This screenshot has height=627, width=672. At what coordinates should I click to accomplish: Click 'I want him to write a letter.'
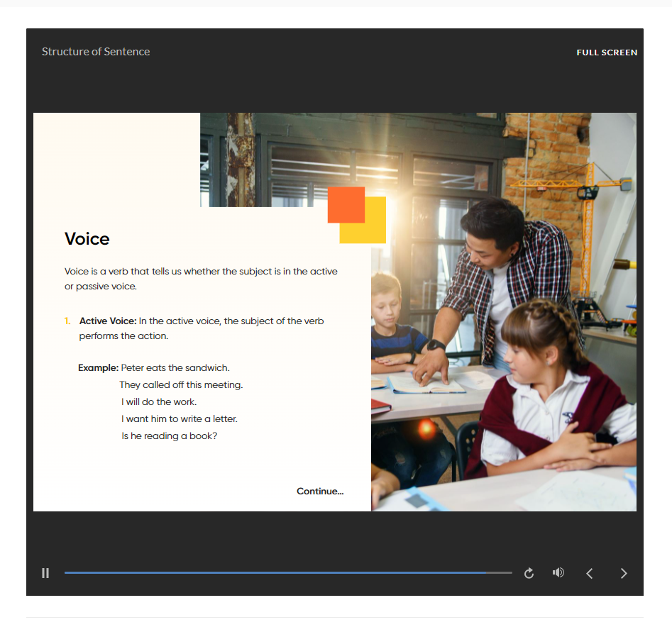pyautogui.click(x=179, y=419)
